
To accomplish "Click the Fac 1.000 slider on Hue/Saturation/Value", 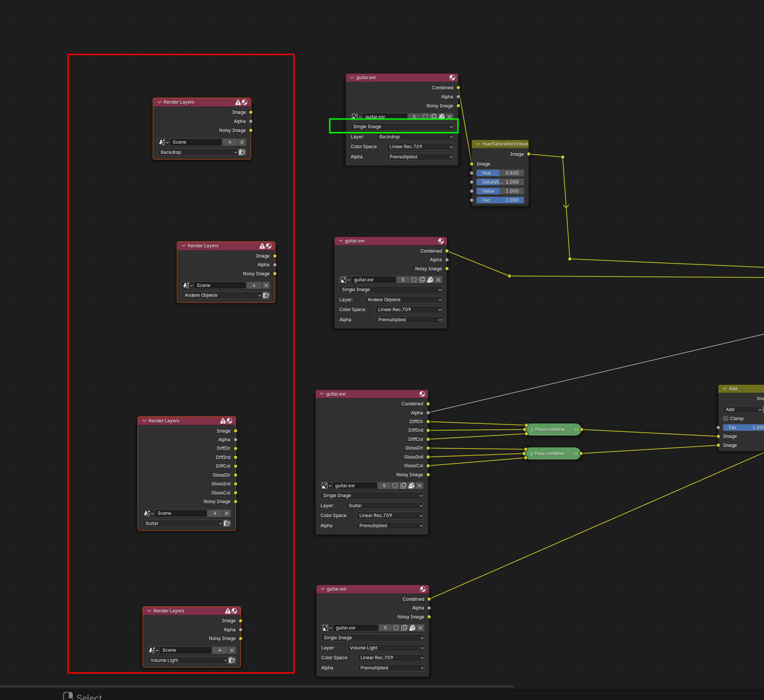I will [x=501, y=200].
